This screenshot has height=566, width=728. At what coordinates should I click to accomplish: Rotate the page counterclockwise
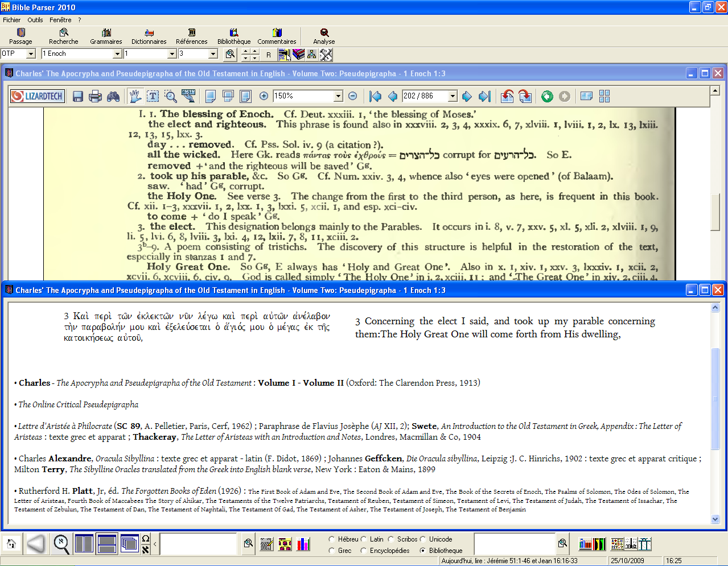pos(507,96)
